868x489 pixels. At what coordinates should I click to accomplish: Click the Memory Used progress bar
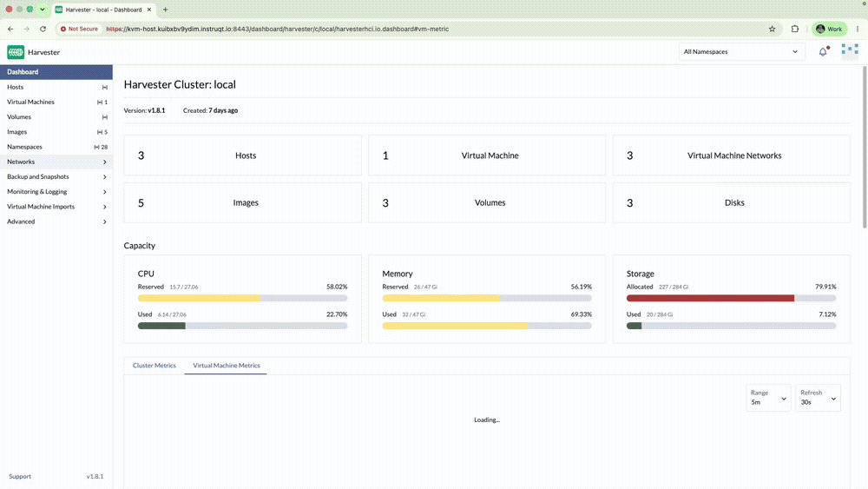point(487,326)
